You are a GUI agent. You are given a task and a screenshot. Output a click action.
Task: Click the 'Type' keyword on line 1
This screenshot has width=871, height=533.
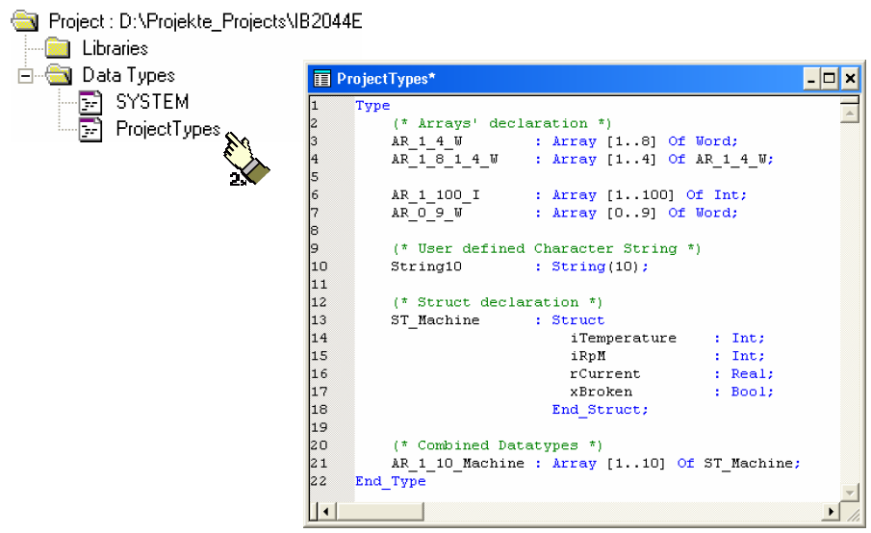pos(372,105)
